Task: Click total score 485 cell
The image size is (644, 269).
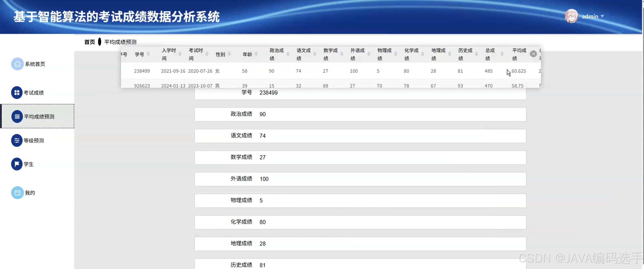Action: tap(488, 71)
